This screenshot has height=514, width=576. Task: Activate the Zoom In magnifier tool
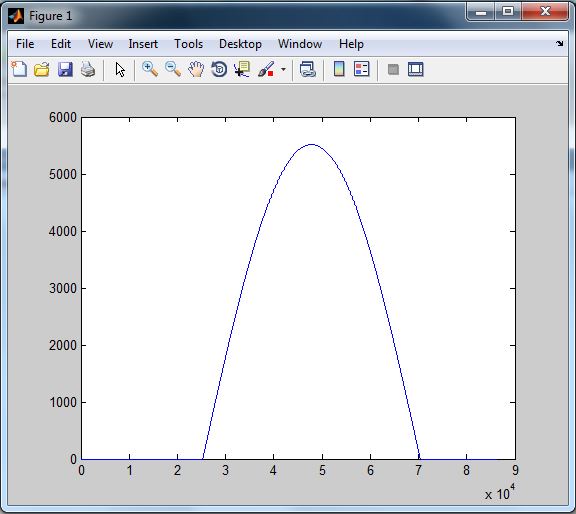click(150, 69)
